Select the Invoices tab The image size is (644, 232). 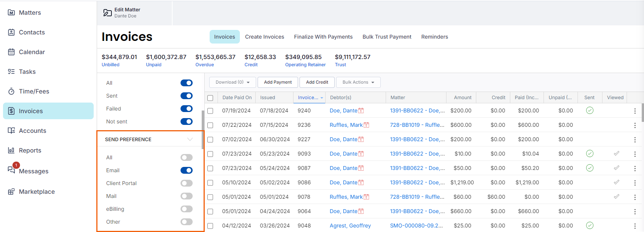pos(225,37)
